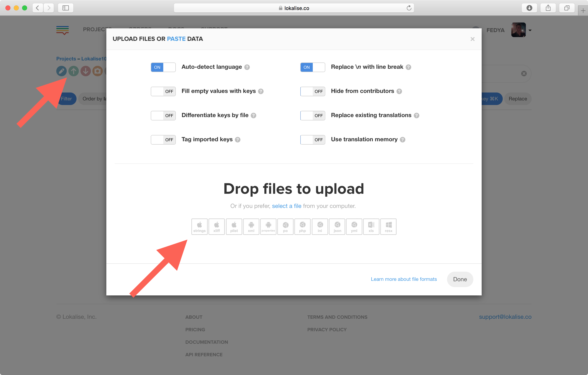Click the Replace button
The image size is (588, 375).
click(x=518, y=99)
